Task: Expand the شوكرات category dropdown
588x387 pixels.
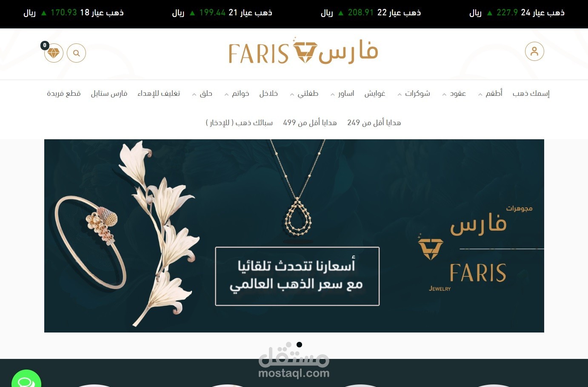Action: pyautogui.click(x=414, y=94)
